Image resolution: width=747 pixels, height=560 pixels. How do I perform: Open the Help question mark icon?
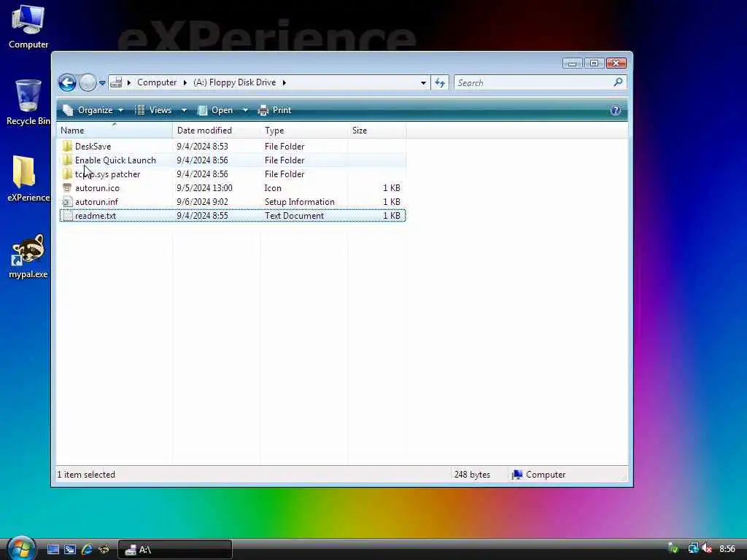[616, 111]
